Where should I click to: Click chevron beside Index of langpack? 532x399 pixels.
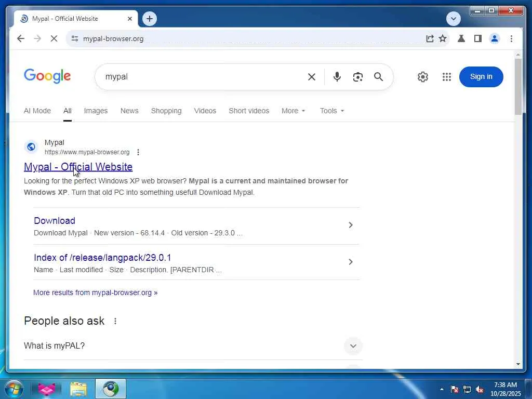click(351, 262)
